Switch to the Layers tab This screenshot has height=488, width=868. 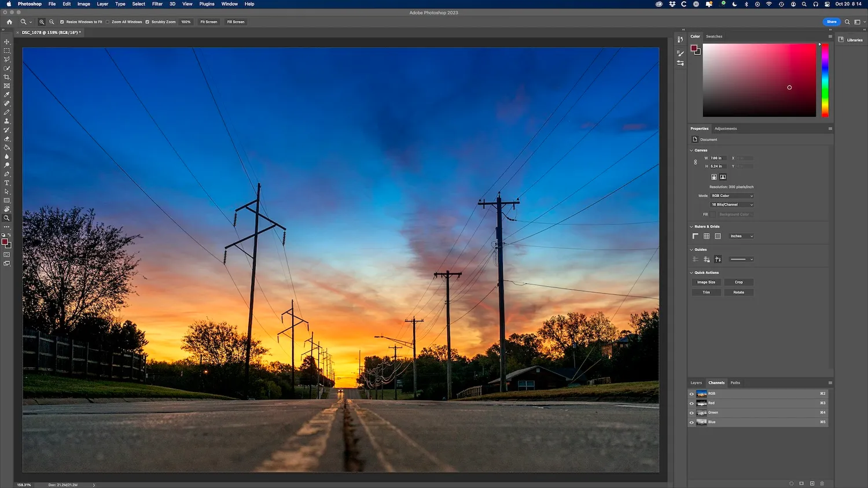coord(696,383)
